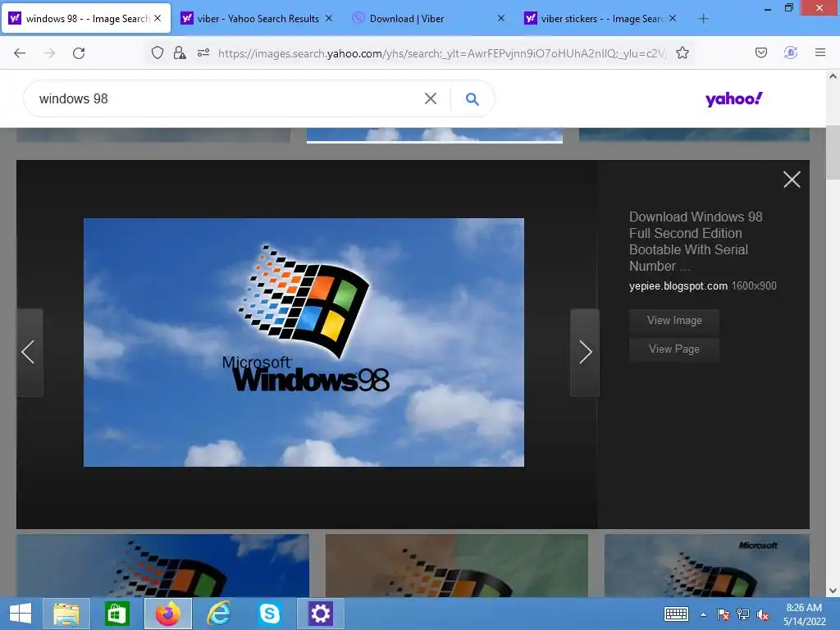The height and width of the screenshot is (630, 840).
Task: Click the large Windows 98 preview image
Action: tap(304, 342)
